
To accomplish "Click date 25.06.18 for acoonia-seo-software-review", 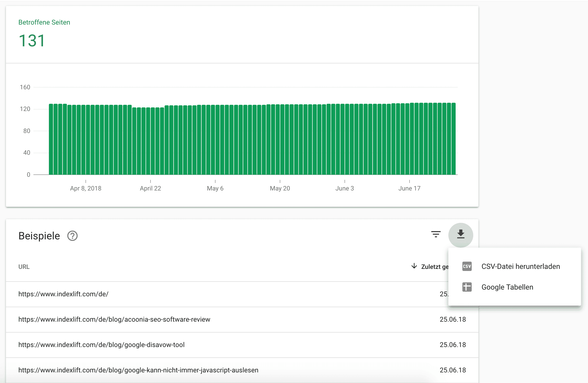I will coord(453,319).
